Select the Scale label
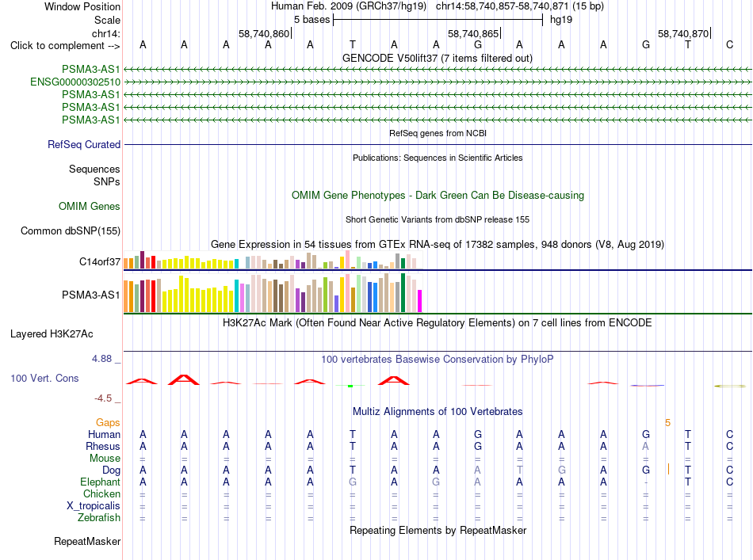The image size is (753, 560). (x=107, y=20)
